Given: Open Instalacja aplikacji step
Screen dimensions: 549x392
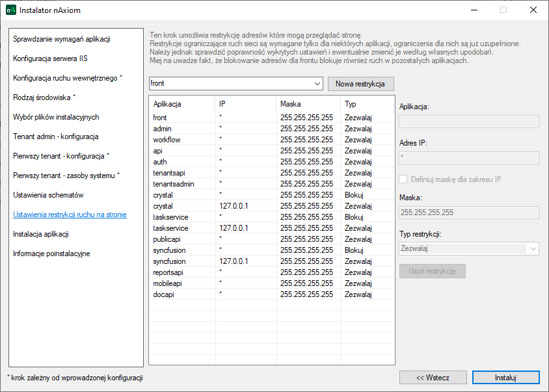Looking at the screenshot, I should (41, 234).
